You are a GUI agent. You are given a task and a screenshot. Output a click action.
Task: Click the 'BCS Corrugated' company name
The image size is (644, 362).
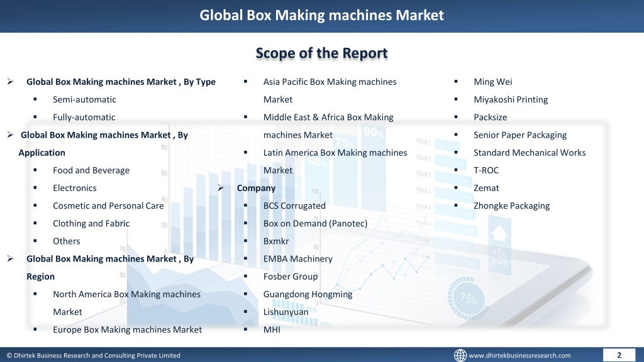tap(294, 206)
